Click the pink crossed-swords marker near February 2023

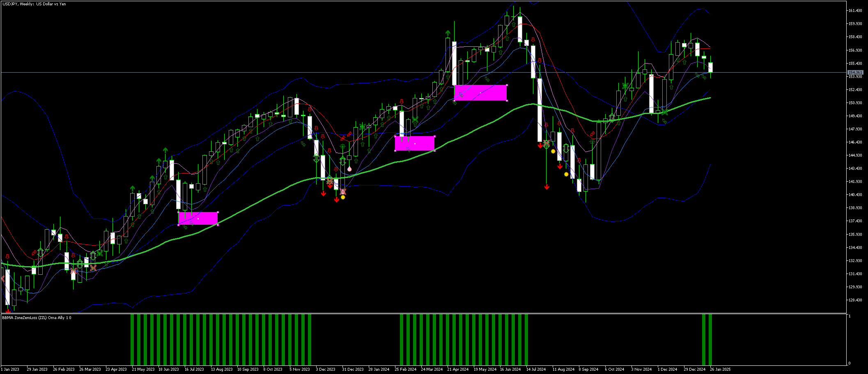73,271
